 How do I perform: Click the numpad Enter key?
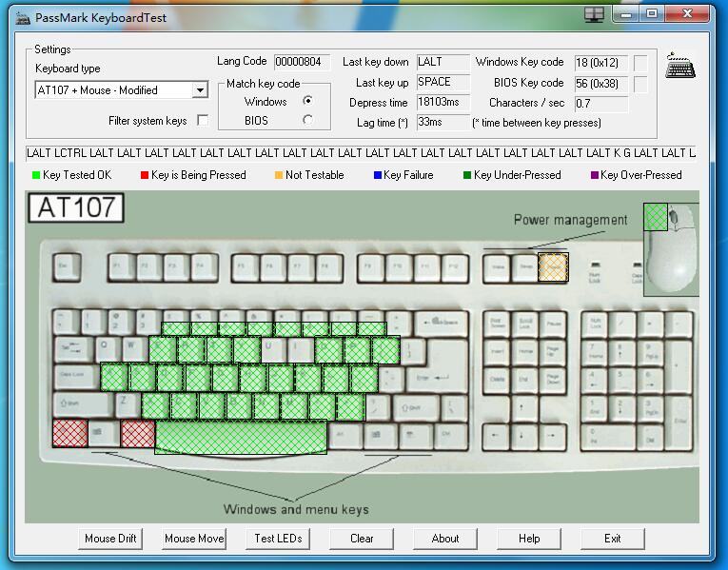coord(679,423)
